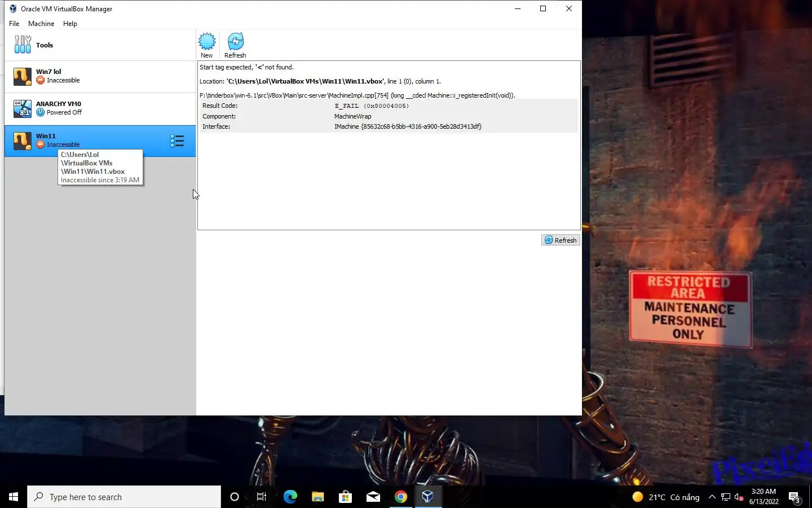Viewport: 812px width, 508px height.
Task: Click the Win7 lol machine OS icon
Action: pos(23,77)
